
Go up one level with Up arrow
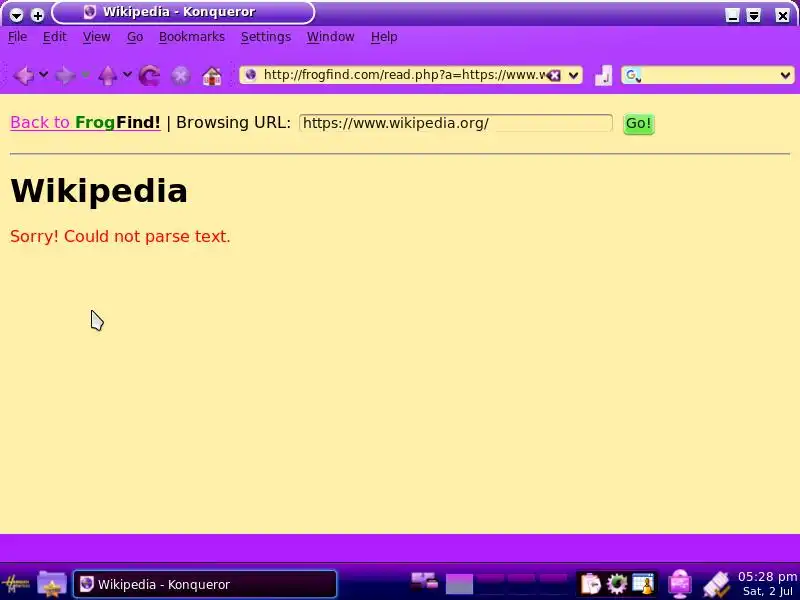(107, 76)
